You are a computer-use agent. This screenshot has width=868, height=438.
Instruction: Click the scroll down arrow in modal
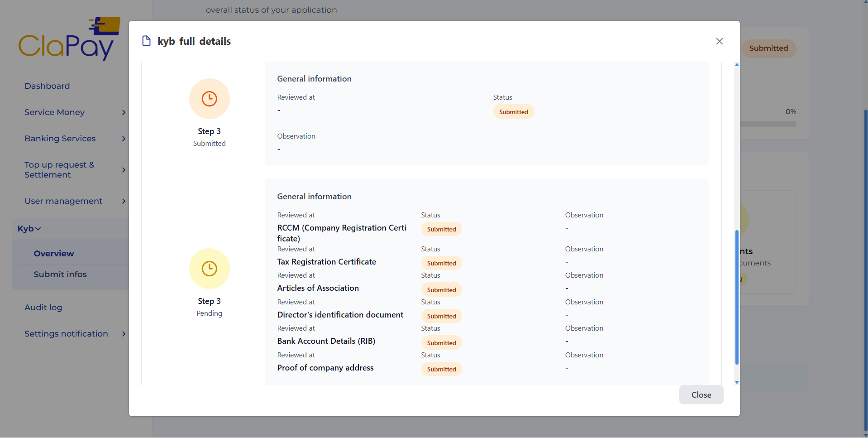737,382
